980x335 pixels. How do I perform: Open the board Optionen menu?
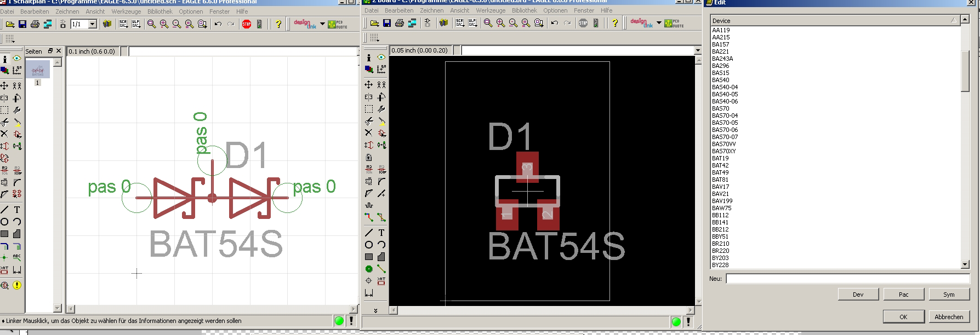(555, 10)
